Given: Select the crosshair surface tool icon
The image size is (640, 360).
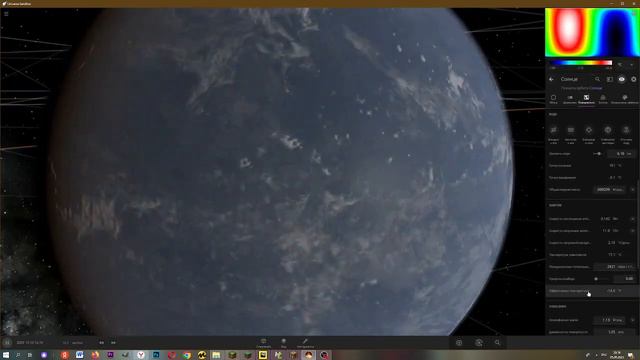Looking at the screenshot, I should click(589, 130).
